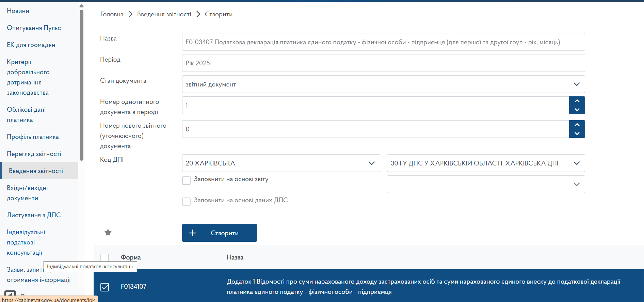This screenshot has height=302, width=644.
Task: Toggle the select-all checkbox beside Форма
Action: click(x=105, y=258)
